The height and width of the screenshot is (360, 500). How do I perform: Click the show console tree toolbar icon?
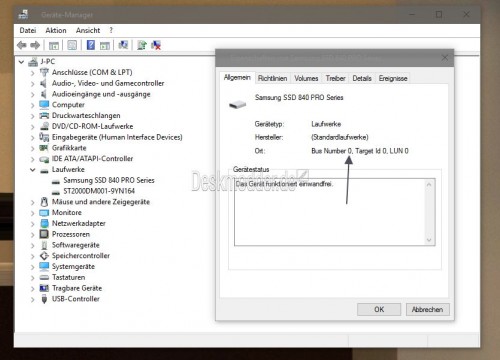(x=54, y=45)
